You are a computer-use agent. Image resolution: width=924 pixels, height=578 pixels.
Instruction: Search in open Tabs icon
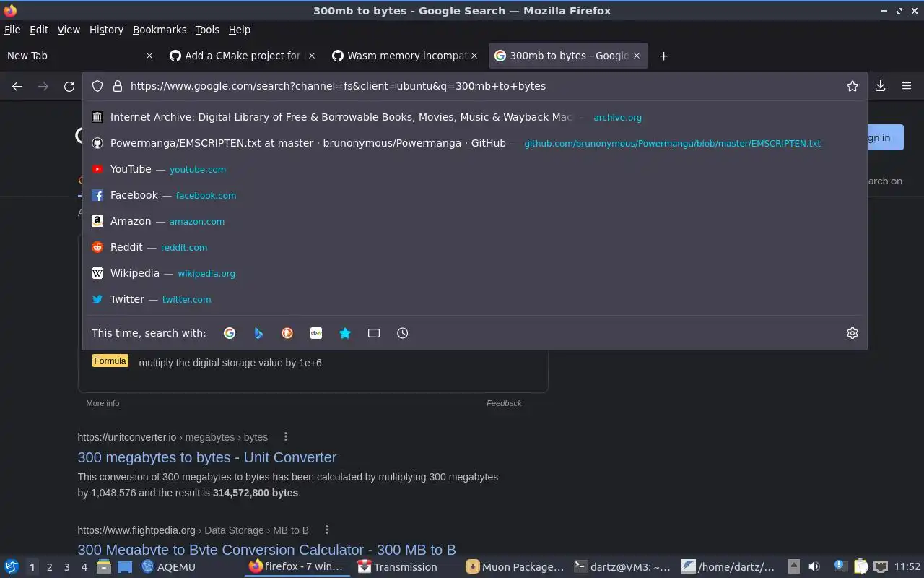pos(374,333)
